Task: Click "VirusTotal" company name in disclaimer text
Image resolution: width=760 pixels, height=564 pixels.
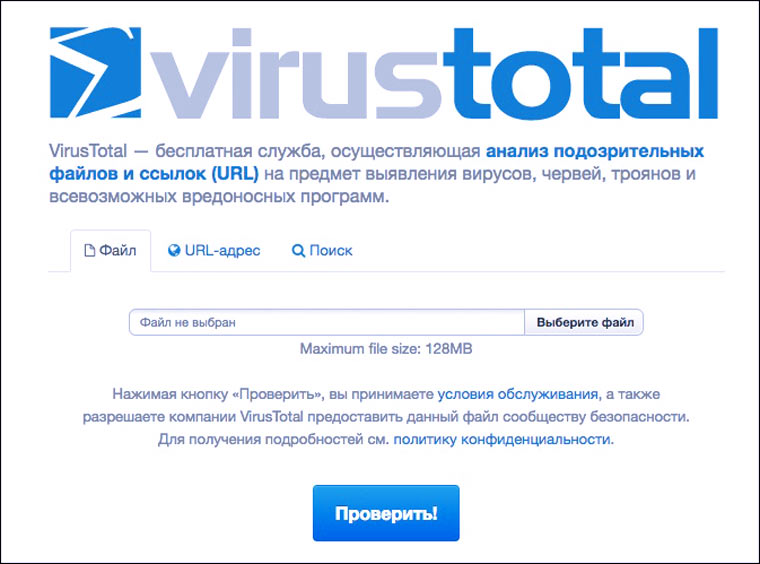Action: pyautogui.click(x=271, y=417)
